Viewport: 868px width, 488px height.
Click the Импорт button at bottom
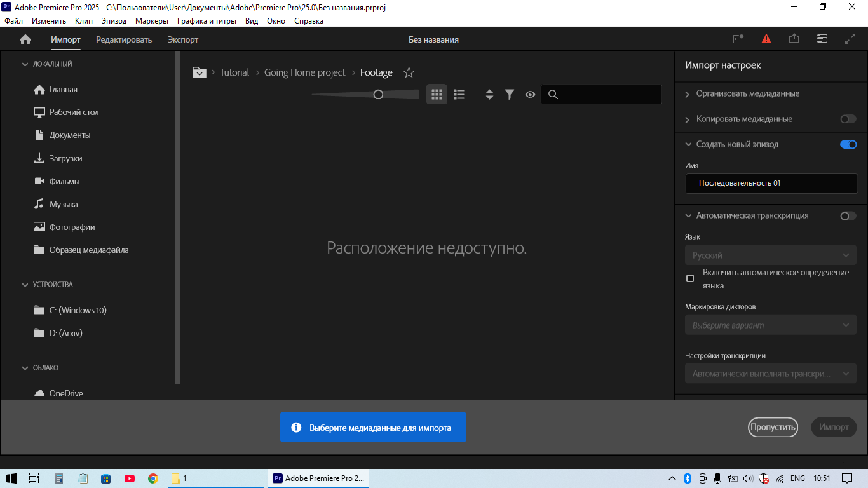pos(834,427)
